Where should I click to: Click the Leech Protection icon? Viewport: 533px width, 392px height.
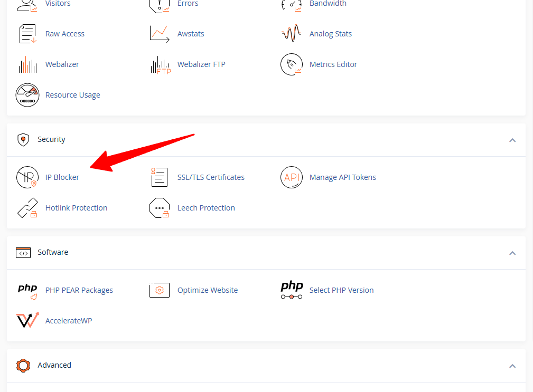click(160, 208)
